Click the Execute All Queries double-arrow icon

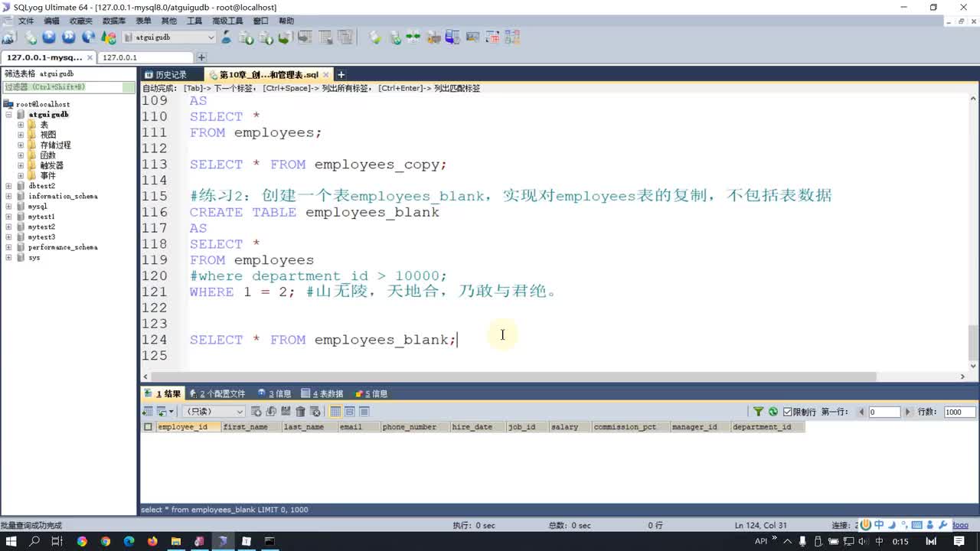(x=69, y=37)
